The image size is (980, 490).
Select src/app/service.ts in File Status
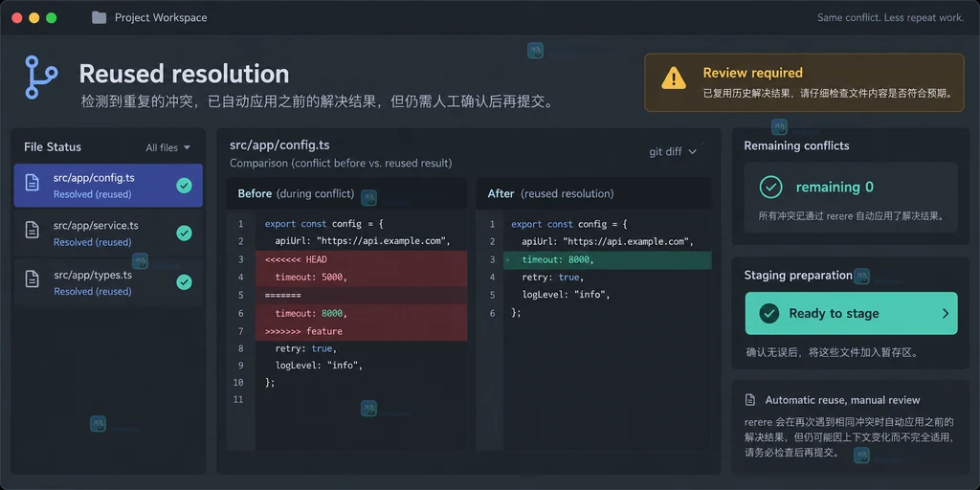point(108,234)
